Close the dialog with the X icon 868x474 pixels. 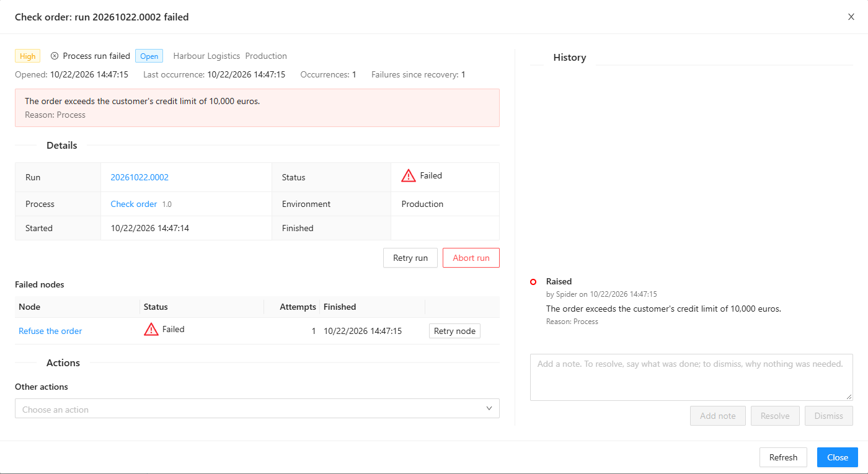click(x=851, y=17)
